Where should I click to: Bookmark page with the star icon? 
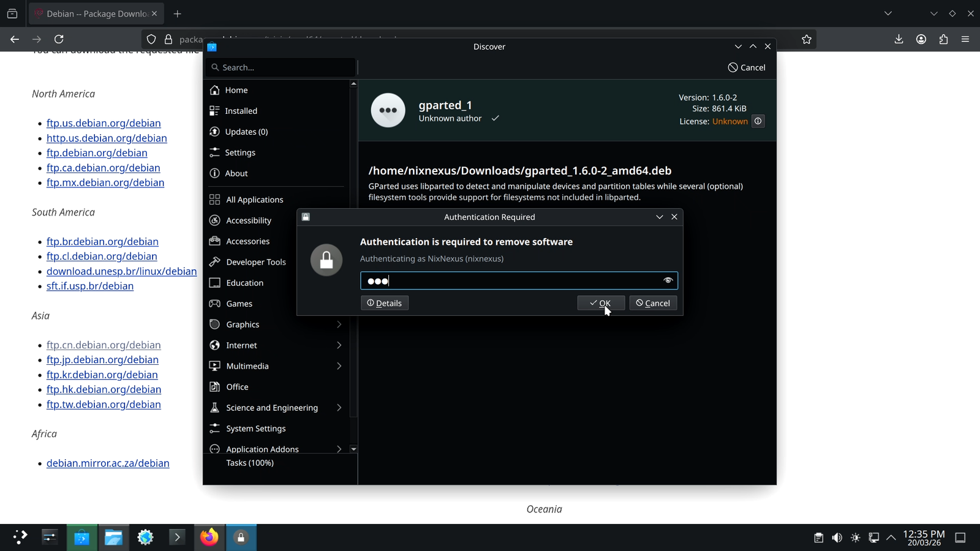point(807,39)
